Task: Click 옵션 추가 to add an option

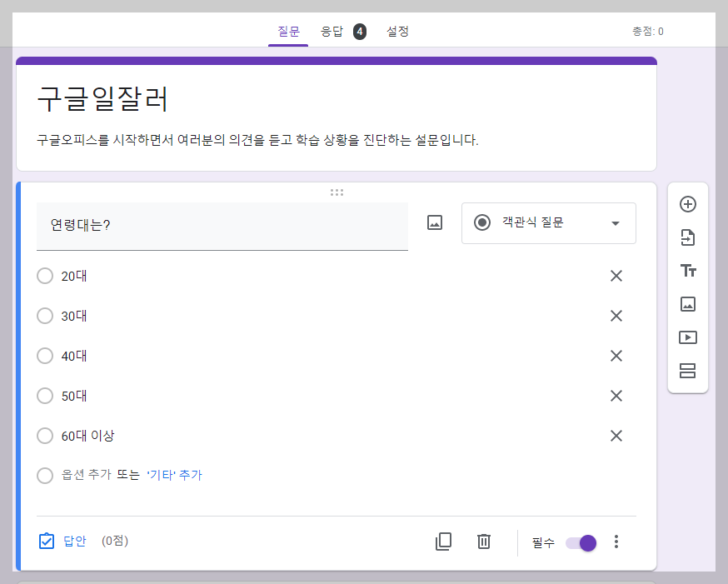Action: pyautogui.click(x=87, y=475)
